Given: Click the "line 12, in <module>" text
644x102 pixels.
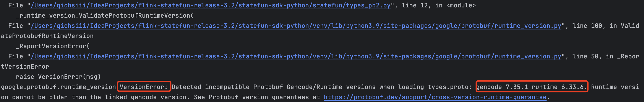Looking at the screenshot, I should coord(438,5).
